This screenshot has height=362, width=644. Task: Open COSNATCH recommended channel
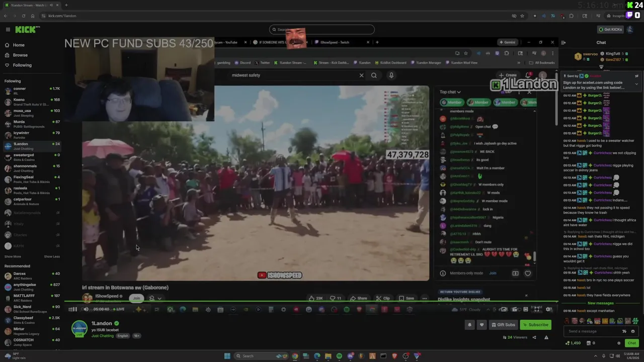[31, 342]
